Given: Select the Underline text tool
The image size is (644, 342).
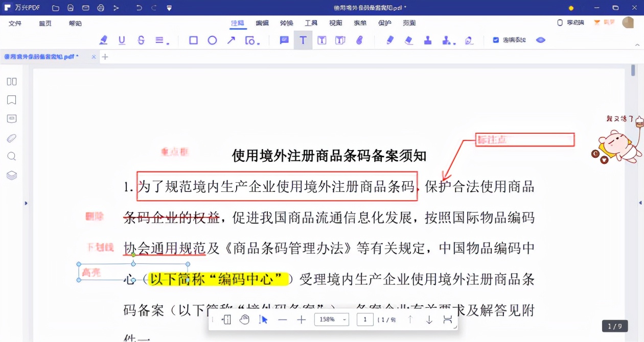Looking at the screenshot, I should (x=122, y=40).
